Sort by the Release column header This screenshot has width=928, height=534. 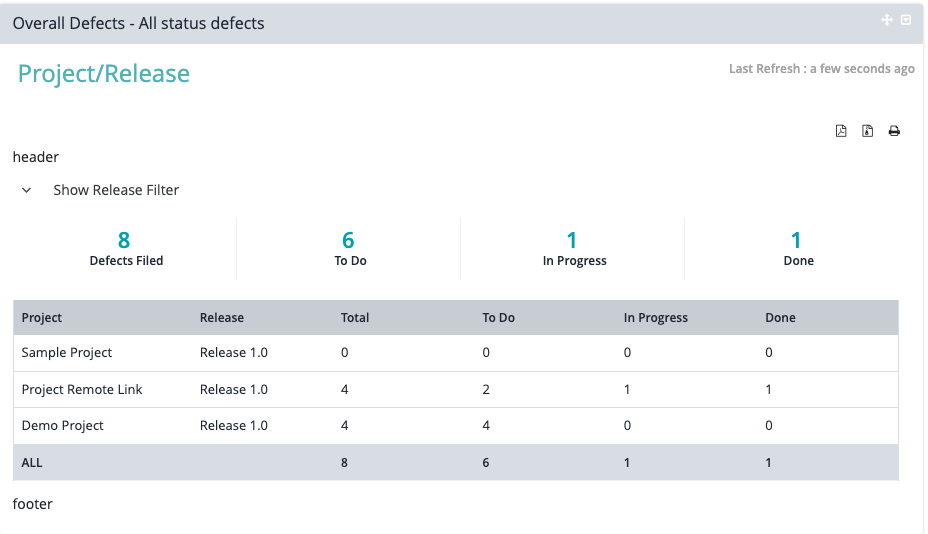(x=222, y=318)
